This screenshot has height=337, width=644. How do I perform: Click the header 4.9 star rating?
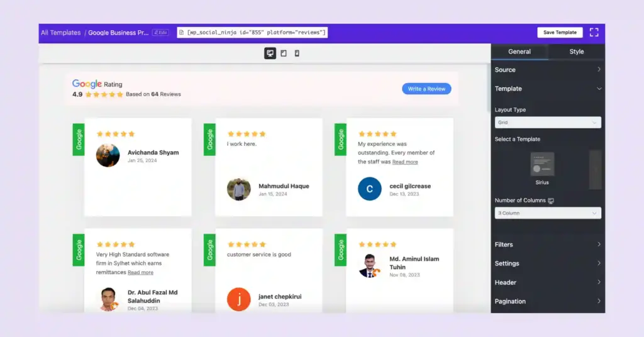click(104, 94)
